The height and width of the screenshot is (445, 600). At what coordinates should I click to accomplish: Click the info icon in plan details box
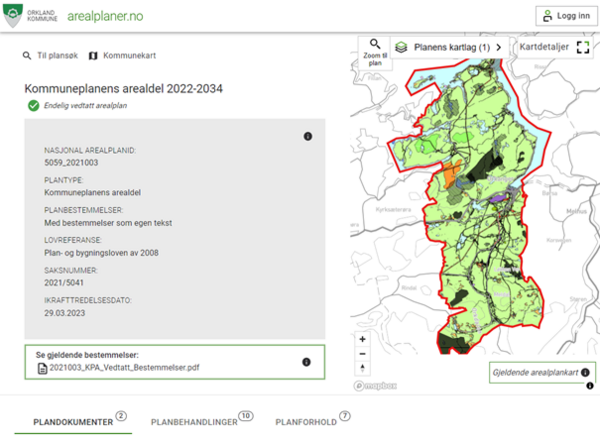click(308, 136)
